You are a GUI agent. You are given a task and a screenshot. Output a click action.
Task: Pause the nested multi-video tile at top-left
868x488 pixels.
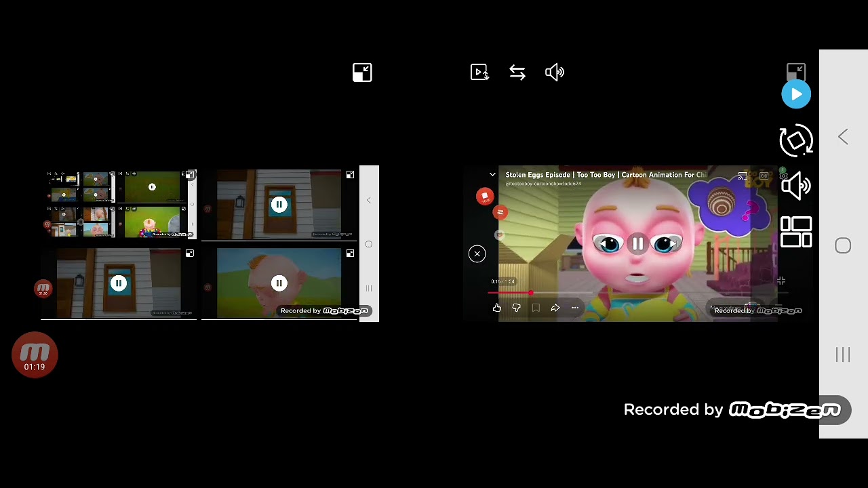coord(152,187)
